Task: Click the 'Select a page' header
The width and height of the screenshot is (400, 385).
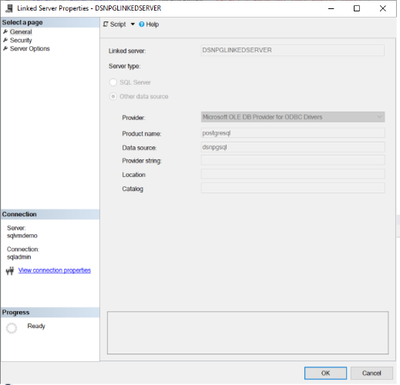Action: (x=50, y=22)
